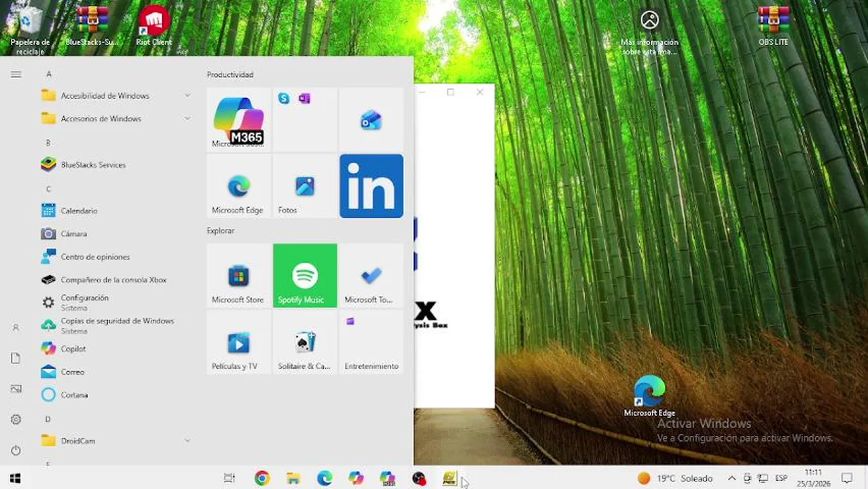Open File Explorer from the taskbar
The width and height of the screenshot is (868, 489).
tap(293, 478)
